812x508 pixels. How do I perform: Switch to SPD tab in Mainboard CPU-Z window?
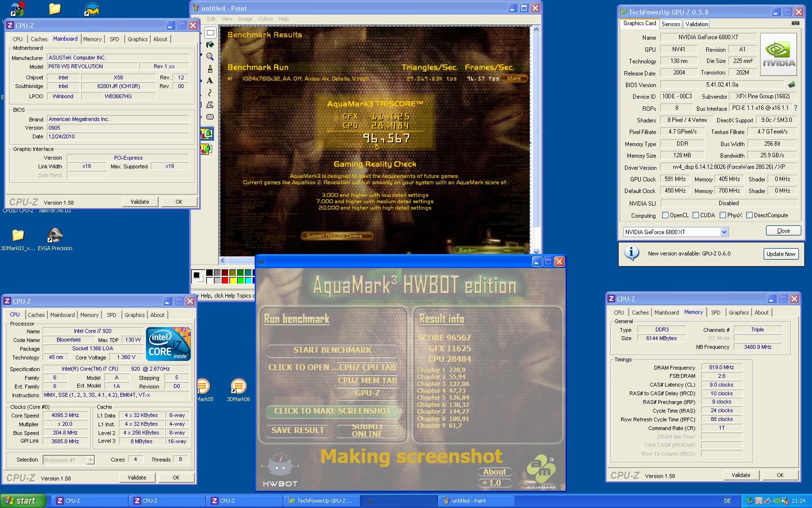pos(114,39)
